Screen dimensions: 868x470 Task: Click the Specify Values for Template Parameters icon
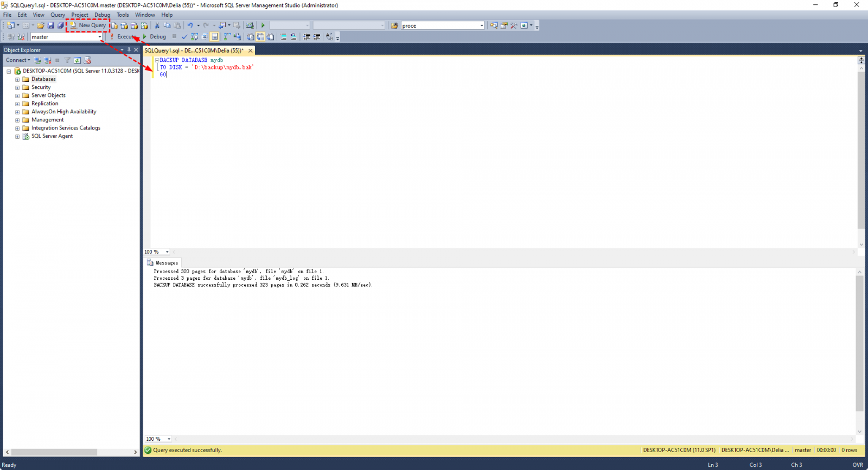329,37
